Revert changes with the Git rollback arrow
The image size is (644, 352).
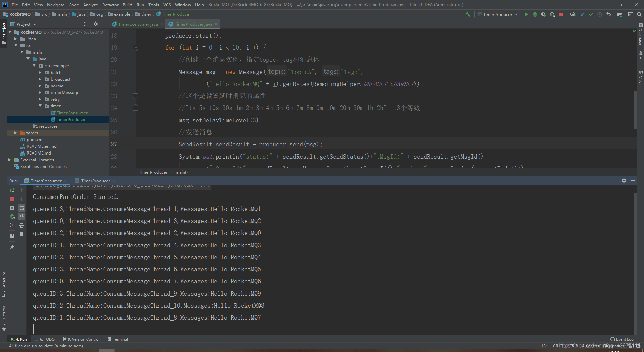point(608,14)
